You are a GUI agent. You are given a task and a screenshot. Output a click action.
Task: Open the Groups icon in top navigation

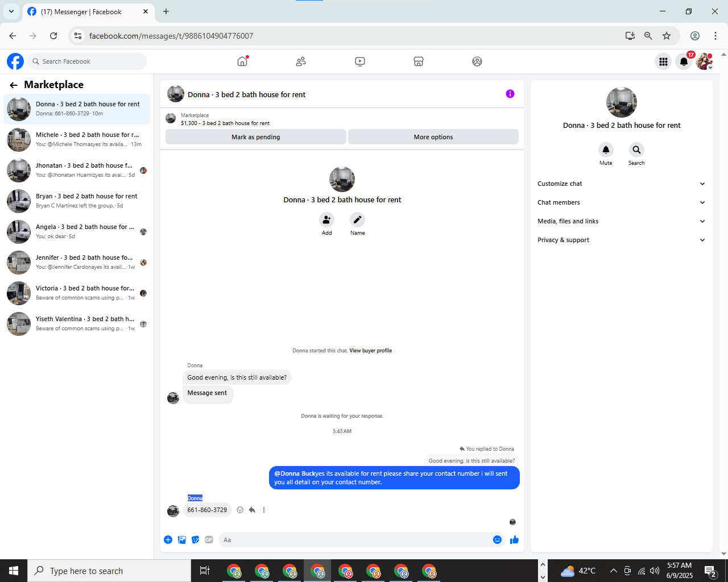click(477, 61)
